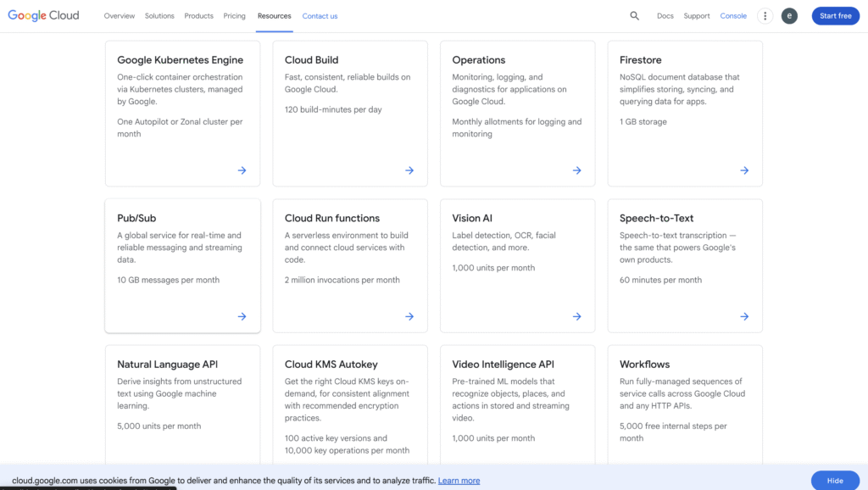Screen dimensions: 868x490
Task: Open the three-dot more options menu
Action: [765, 16]
